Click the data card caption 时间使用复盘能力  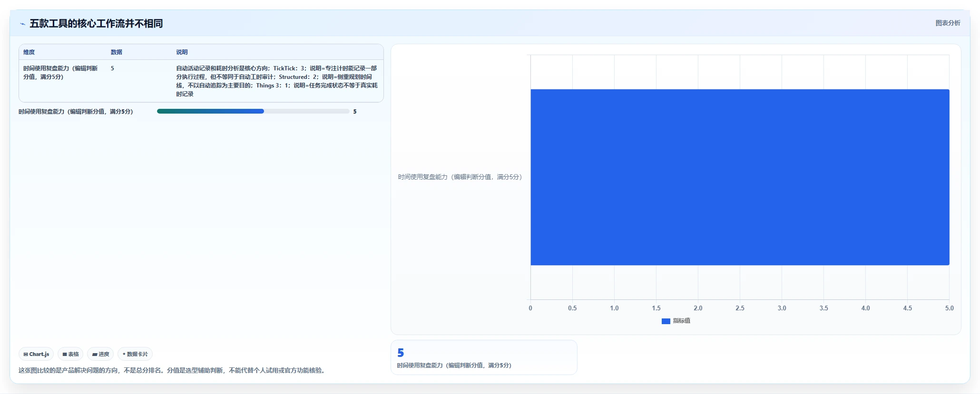point(454,365)
